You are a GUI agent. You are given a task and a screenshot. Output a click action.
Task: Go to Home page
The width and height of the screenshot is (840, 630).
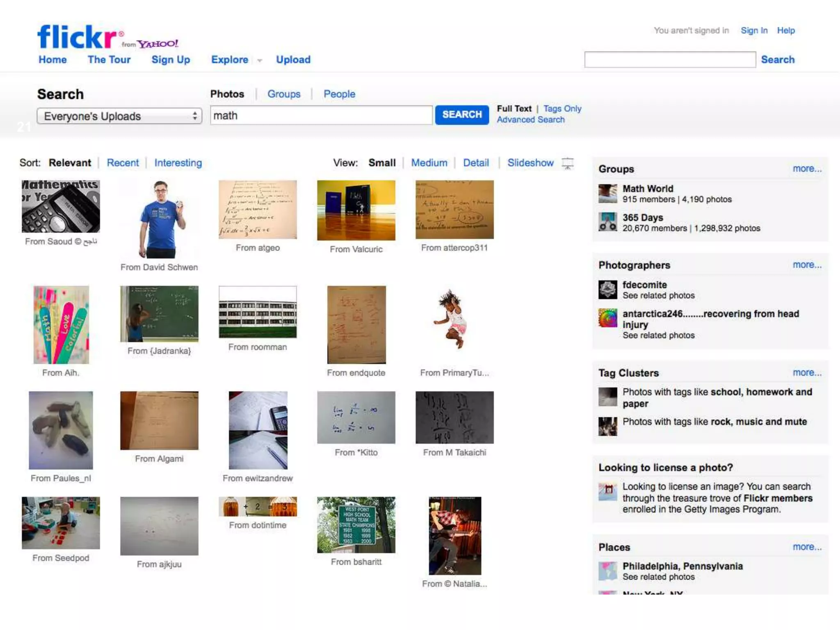coord(52,60)
